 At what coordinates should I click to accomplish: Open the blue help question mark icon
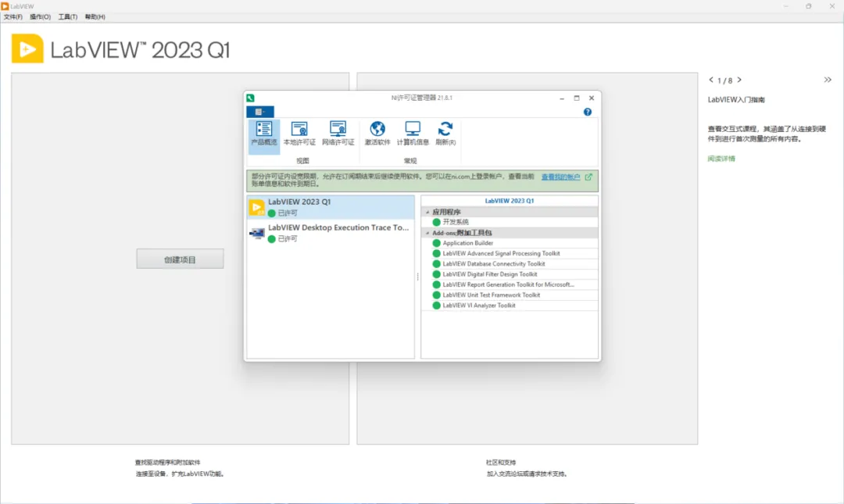point(587,112)
